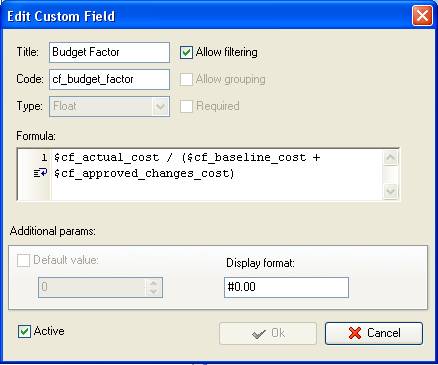Close the Edit Custom Field dialog
Screen dimensions: 438x365
[x=422, y=16]
